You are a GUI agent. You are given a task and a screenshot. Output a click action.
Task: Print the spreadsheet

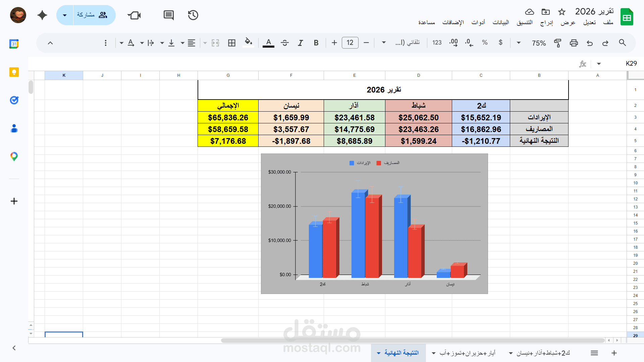click(574, 43)
